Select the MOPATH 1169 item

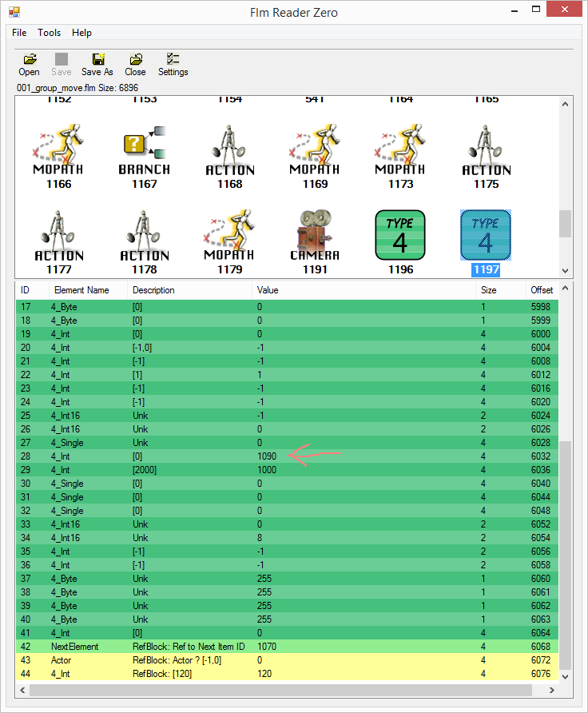(315, 157)
